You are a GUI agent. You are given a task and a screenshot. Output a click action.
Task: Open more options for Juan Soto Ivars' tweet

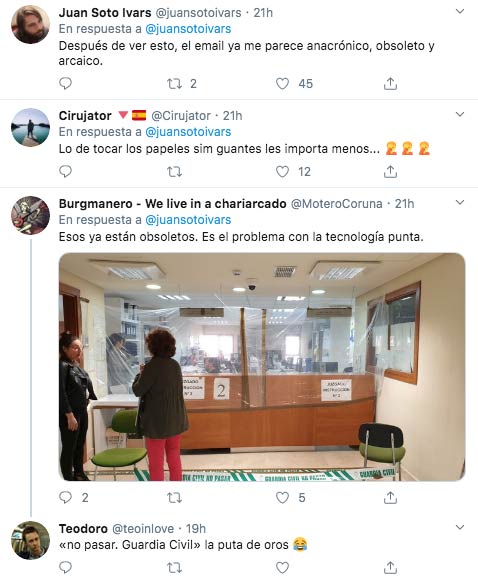click(x=460, y=11)
